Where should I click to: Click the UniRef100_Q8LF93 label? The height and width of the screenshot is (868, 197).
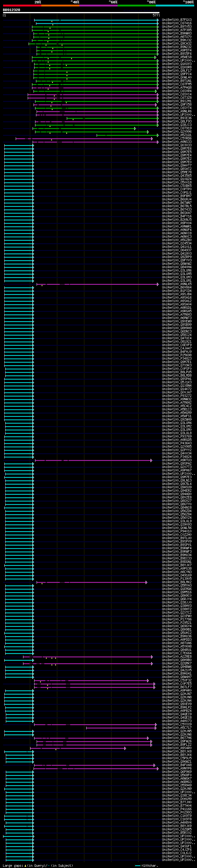point(177,122)
